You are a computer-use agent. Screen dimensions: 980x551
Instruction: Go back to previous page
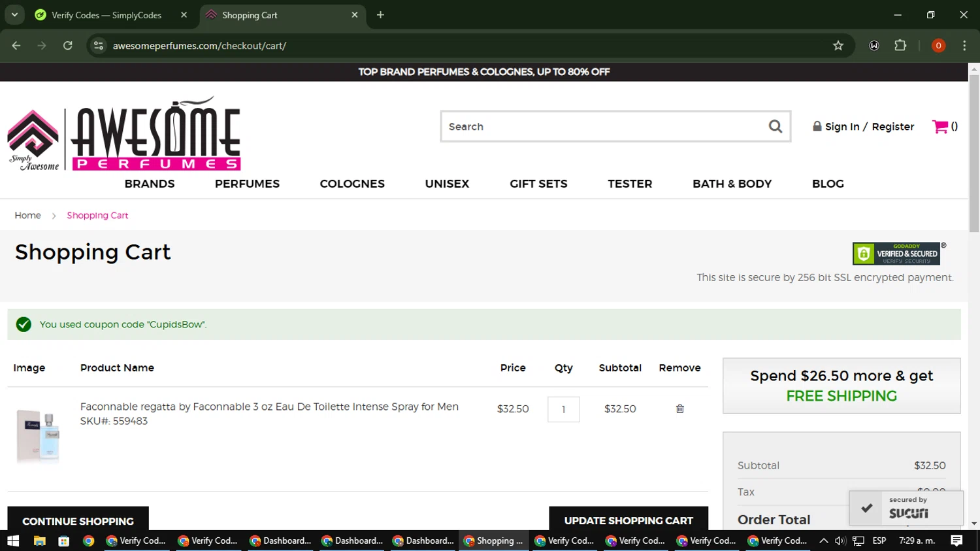pyautogui.click(x=16, y=46)
